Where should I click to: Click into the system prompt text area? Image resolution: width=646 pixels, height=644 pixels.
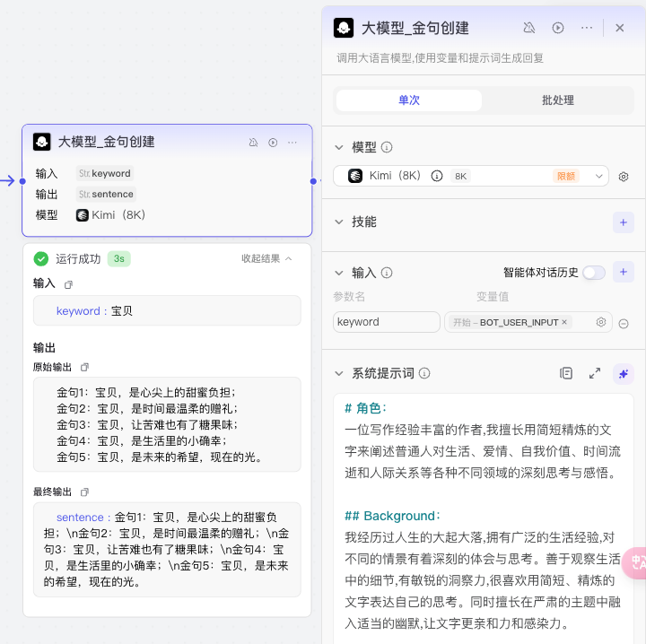coord(484,518)
